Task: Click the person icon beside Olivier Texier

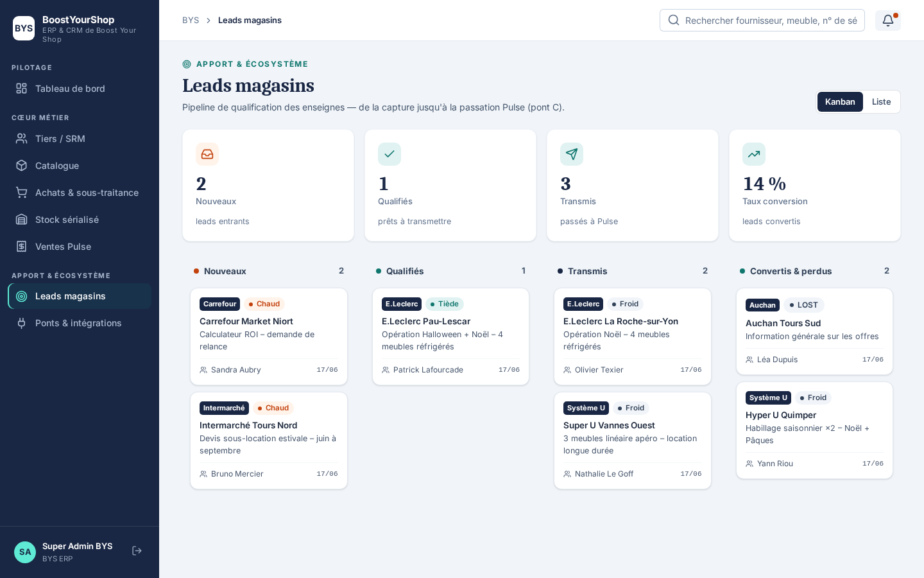Action: (x=567, y=370)
